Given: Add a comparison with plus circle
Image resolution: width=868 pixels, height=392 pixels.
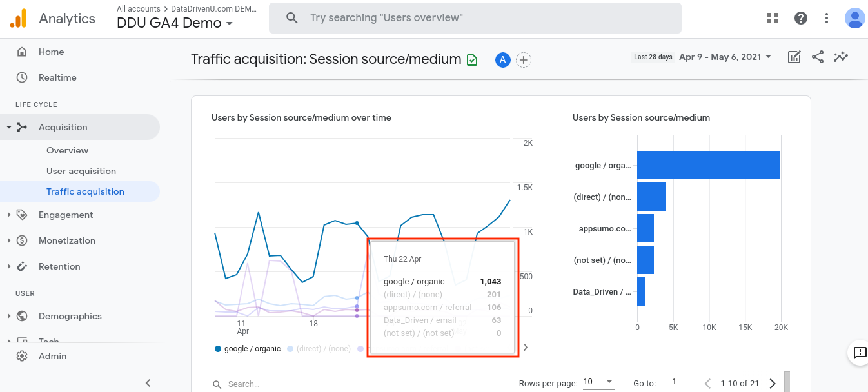Looking at the screenshot, I should [x=524, y=60].
